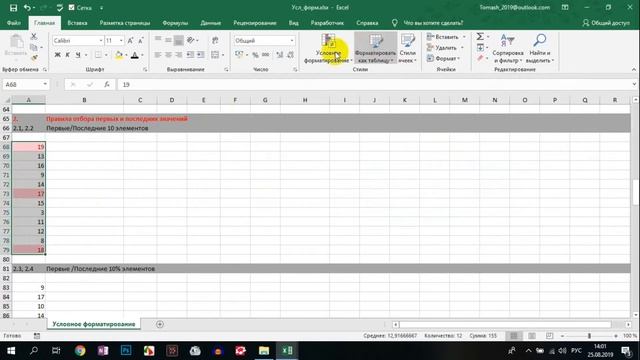Click the Increase Indent icon

click(200, 55)
